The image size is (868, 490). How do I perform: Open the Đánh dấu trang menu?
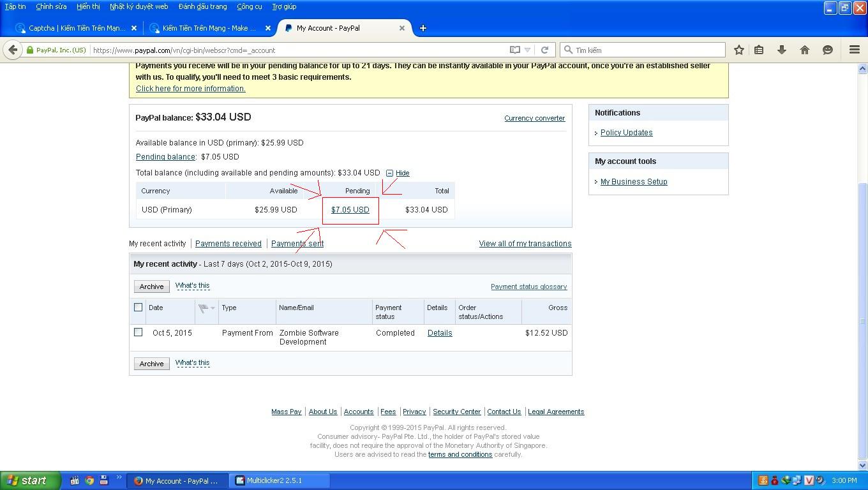[x=202, y=6]
